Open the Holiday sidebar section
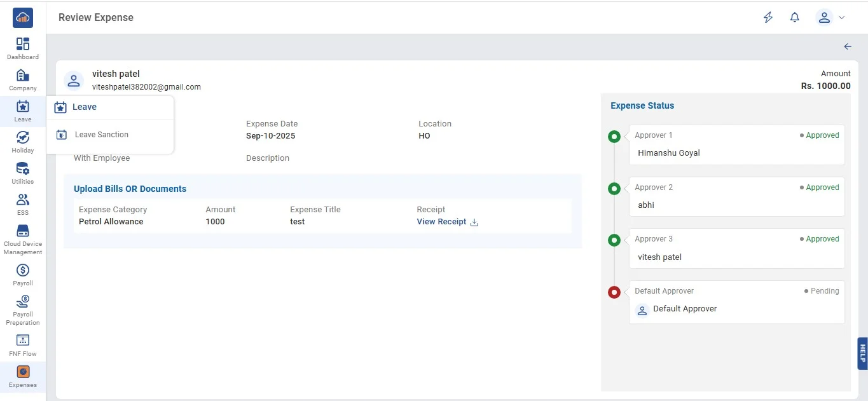This screenshot has width=868, height=401. [x=23, y=141]
